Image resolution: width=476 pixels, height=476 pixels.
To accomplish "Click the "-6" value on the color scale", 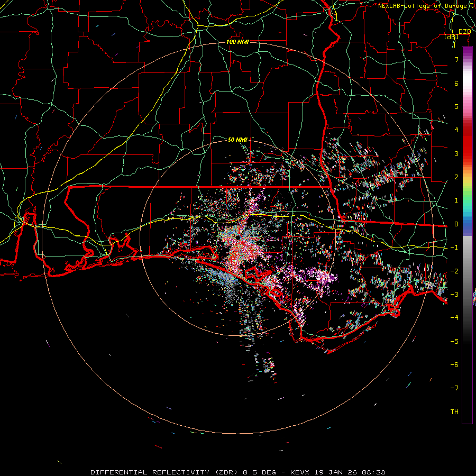I will pyautogui.click(x=454, y=365).
